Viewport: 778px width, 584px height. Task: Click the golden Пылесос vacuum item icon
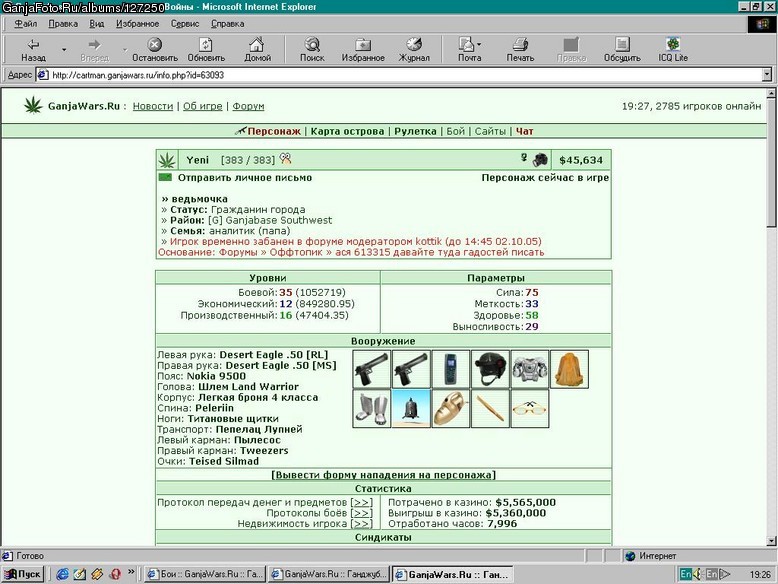point(451,408)
